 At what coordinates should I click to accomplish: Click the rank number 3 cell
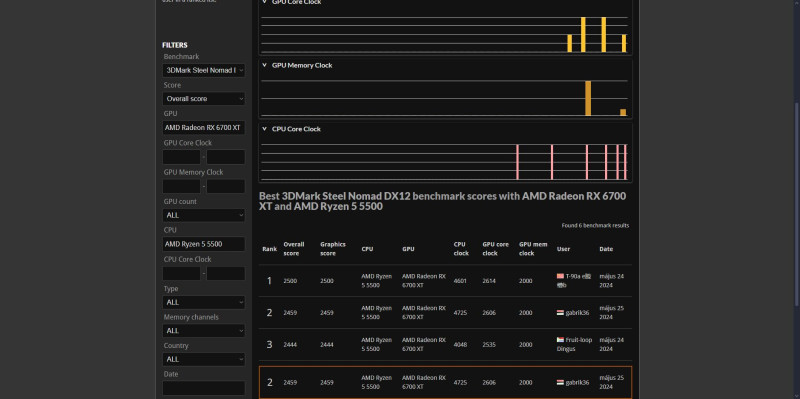coord(269,344)
